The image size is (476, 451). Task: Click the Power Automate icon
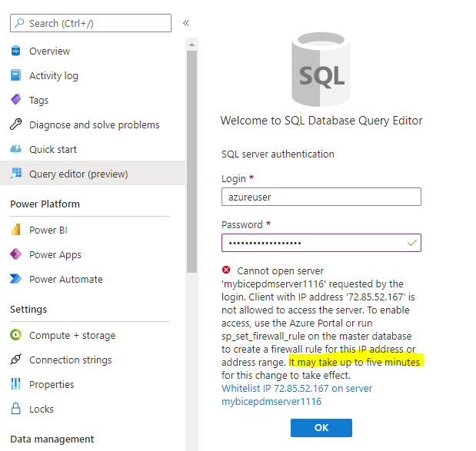tap(15, 280)
